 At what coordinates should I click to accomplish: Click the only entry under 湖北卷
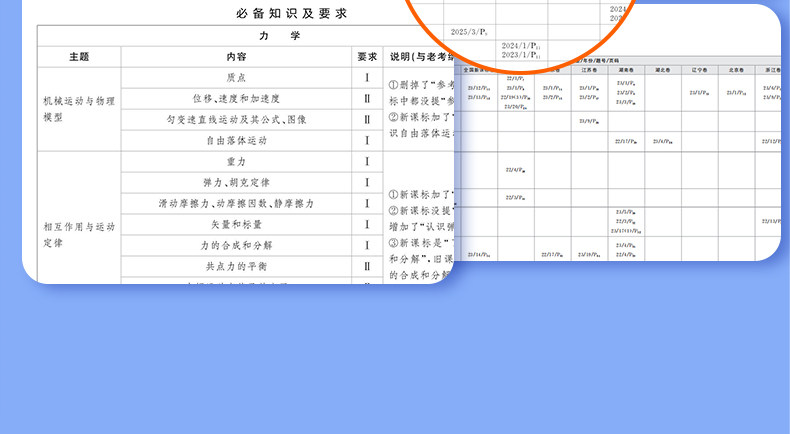point(663,142)
